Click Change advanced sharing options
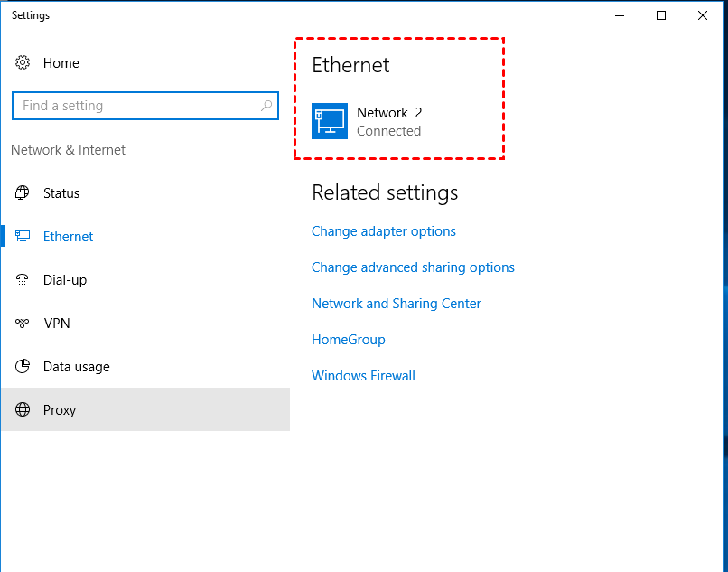 413,267
